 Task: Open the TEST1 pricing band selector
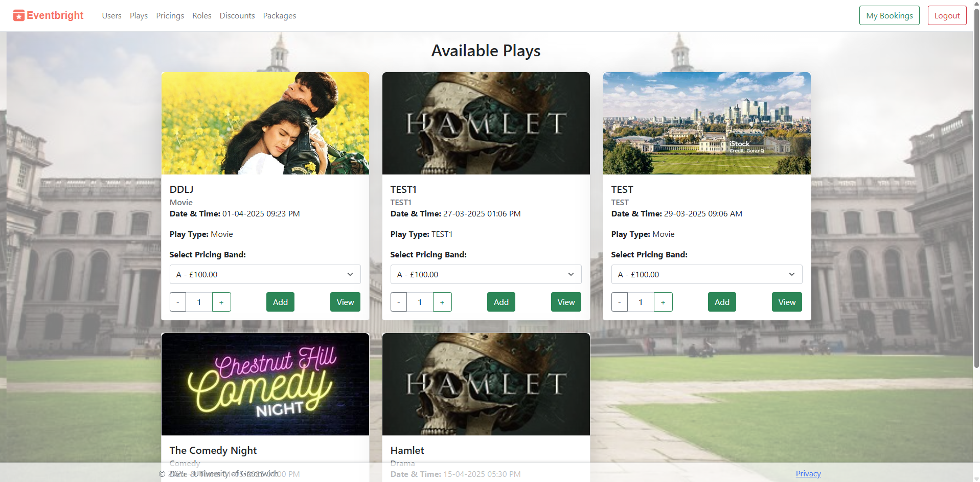(x=485, y=274)
